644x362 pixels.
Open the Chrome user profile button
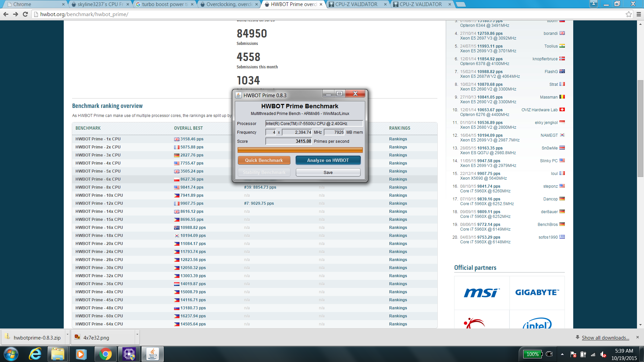click(594, 4)
